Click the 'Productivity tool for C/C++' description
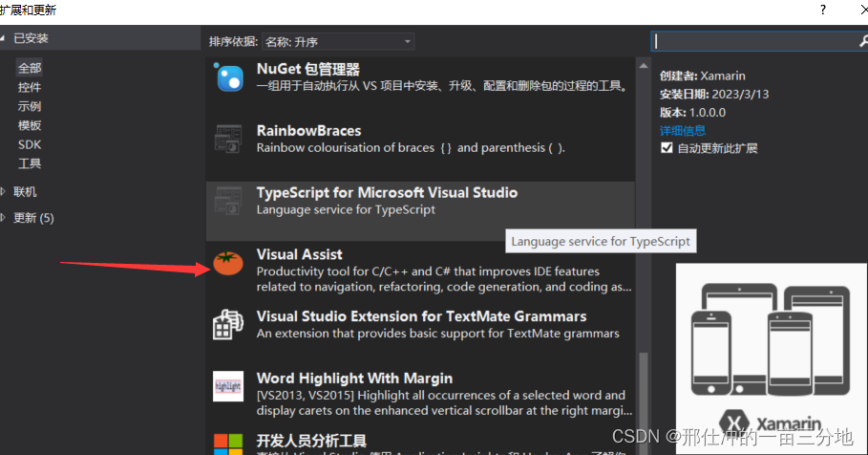868x455 pixels. coord(444,279)
